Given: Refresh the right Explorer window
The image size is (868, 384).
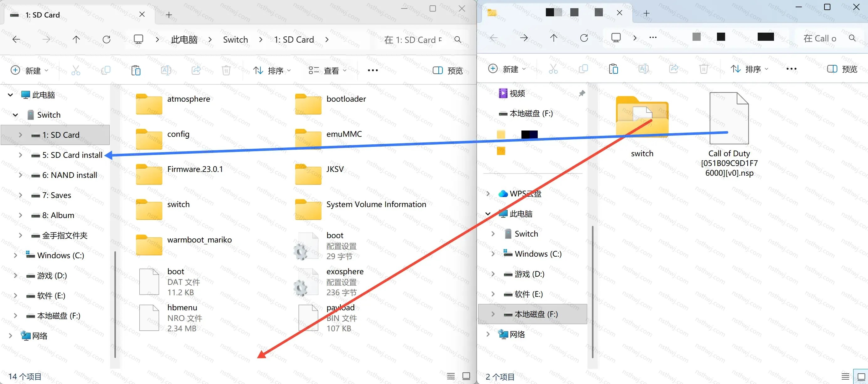Looking at the screenshot, I should pyautogui.click(x=584, y=37).
